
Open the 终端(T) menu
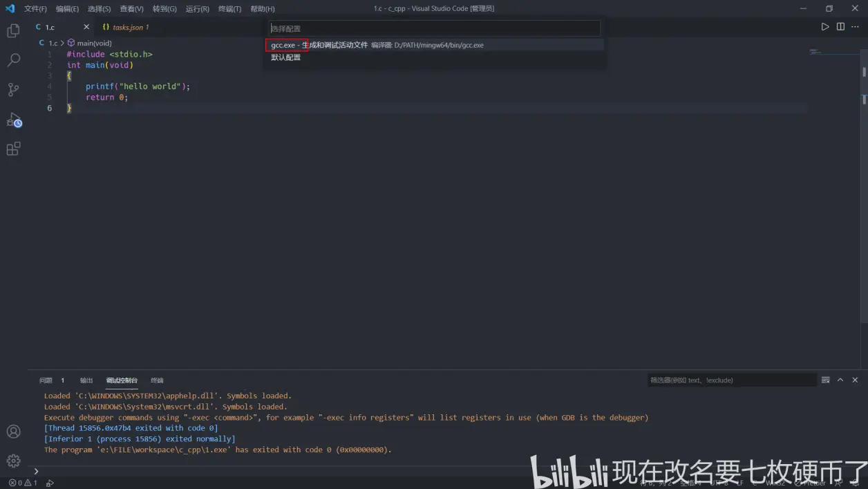[229, 8]
